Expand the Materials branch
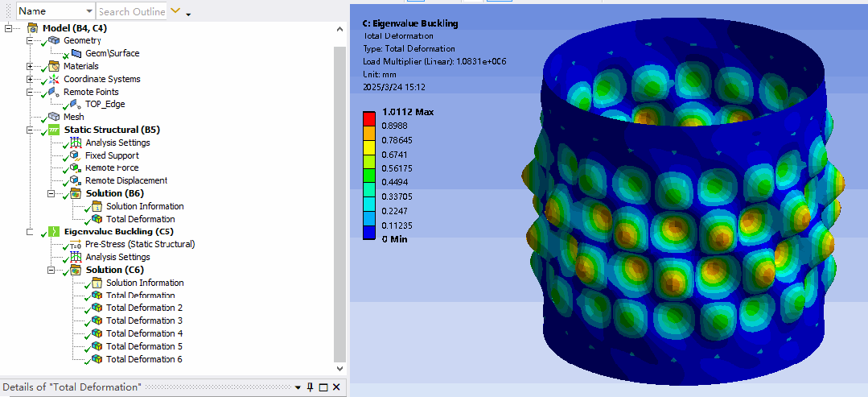The height and width of the screenshot is (397, 868). coord(30,66)
